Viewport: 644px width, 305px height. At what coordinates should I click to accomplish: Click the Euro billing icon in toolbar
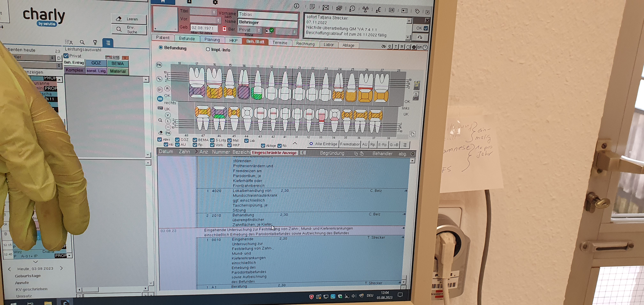click(x=378, y=10)
